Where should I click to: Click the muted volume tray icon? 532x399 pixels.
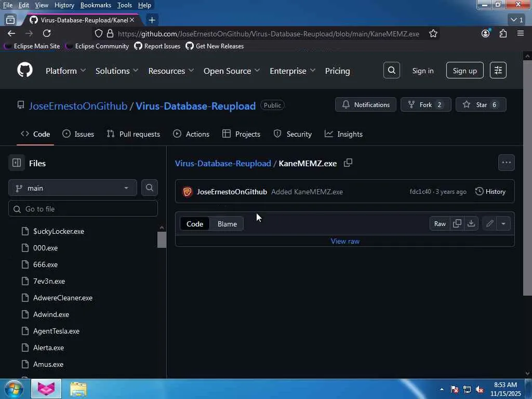[480, 390]
